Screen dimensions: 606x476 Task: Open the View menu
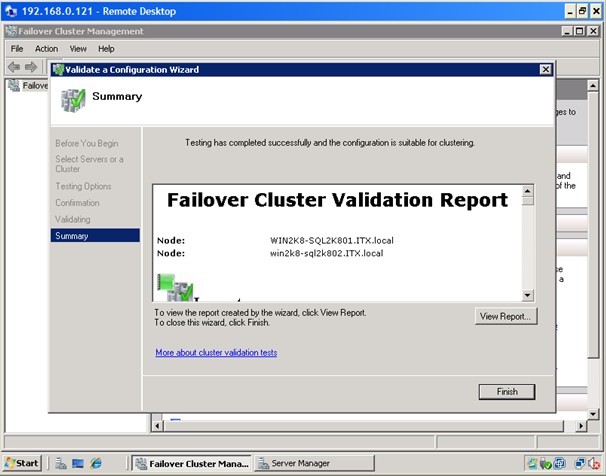pyautogui.click(x=78, y=49)
